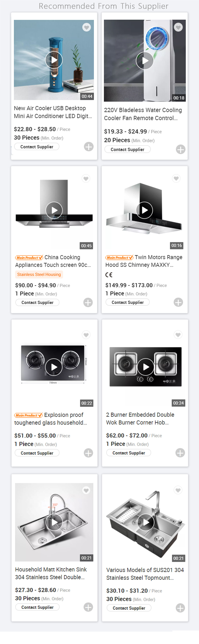Favorite the USB Desktop Mini Air Conditioner
This screenshot has width=199, height=644.
point(86,27)
